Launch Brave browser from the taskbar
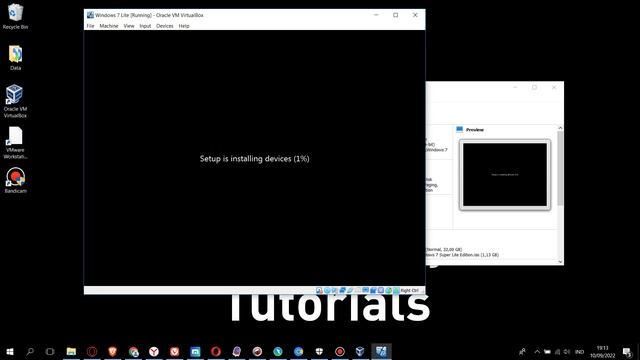Image resolution: width=640 pixels, height=360 pixels. [x=113, y=351]
